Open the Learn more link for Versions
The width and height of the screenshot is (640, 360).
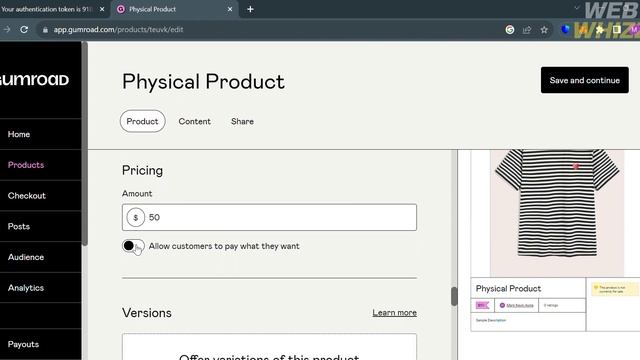pyautogui.click(x=394, y=313)
